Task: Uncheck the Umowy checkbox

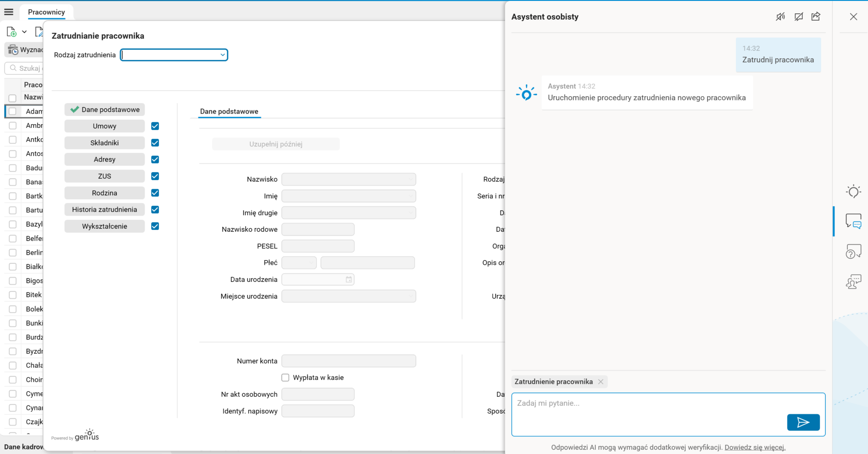Action: 155,126
